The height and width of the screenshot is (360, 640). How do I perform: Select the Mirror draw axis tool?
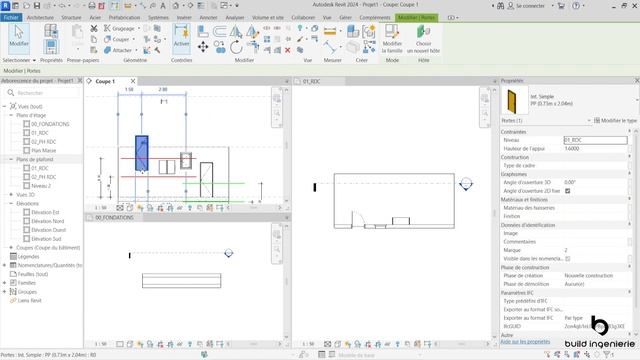point(252,31)
